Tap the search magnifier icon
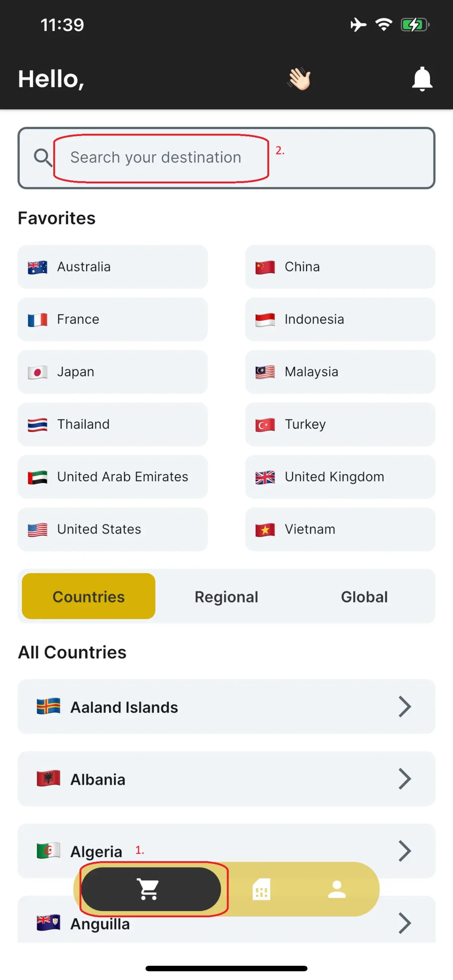Image resolution: width=453 pixels, height=980 pixels. click(43, 158)
